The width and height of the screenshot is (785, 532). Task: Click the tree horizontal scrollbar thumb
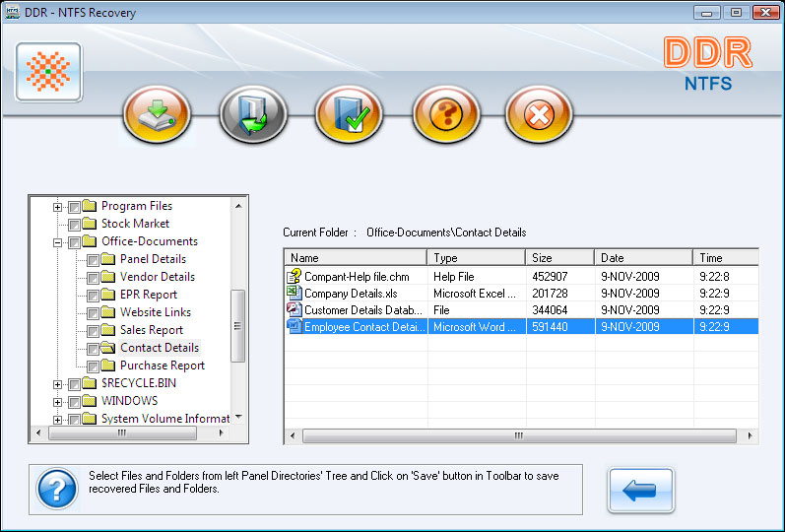tap(122, 432)
